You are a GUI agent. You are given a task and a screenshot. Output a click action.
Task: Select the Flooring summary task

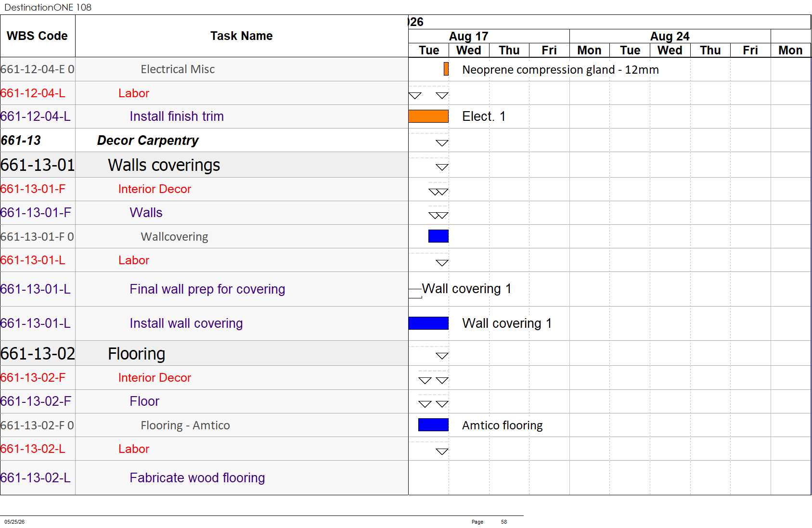(x=137, y=354)
